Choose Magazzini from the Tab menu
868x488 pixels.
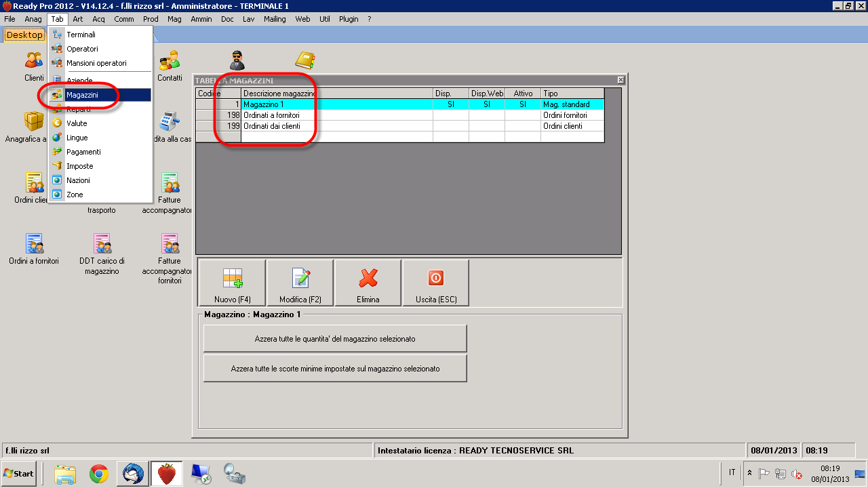pyautogui.click(x=100, y=95)
